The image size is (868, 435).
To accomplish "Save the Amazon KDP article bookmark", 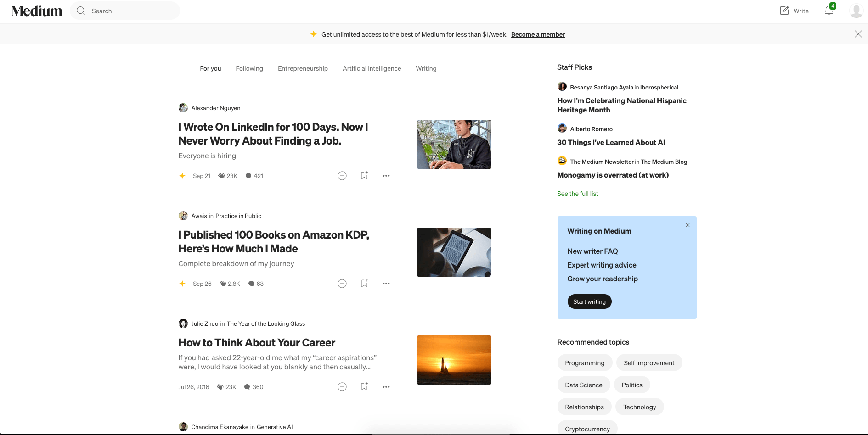I will [x=364, y=284].
